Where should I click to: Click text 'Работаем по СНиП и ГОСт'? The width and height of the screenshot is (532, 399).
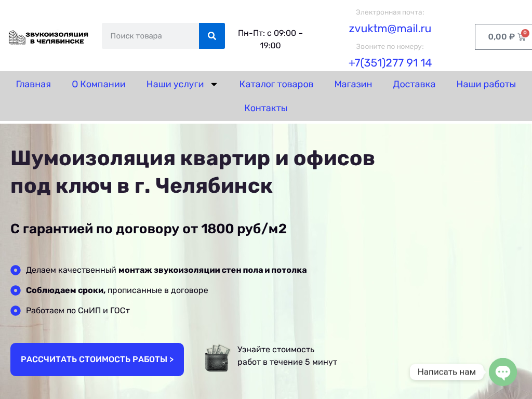point(78,311)
